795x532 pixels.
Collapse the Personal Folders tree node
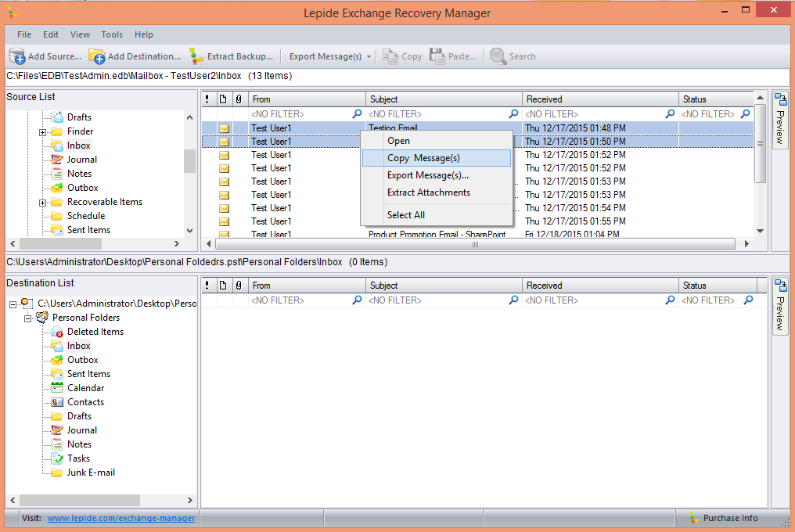click(29, 317)
